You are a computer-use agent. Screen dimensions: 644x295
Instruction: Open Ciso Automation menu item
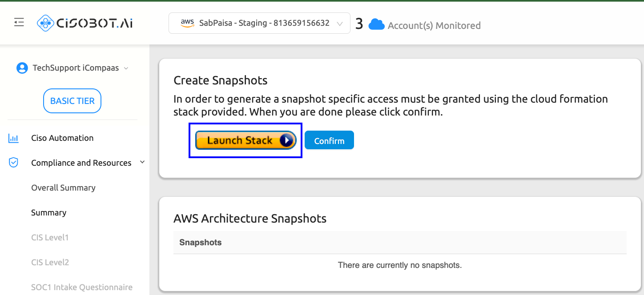[x=62, y=138]
